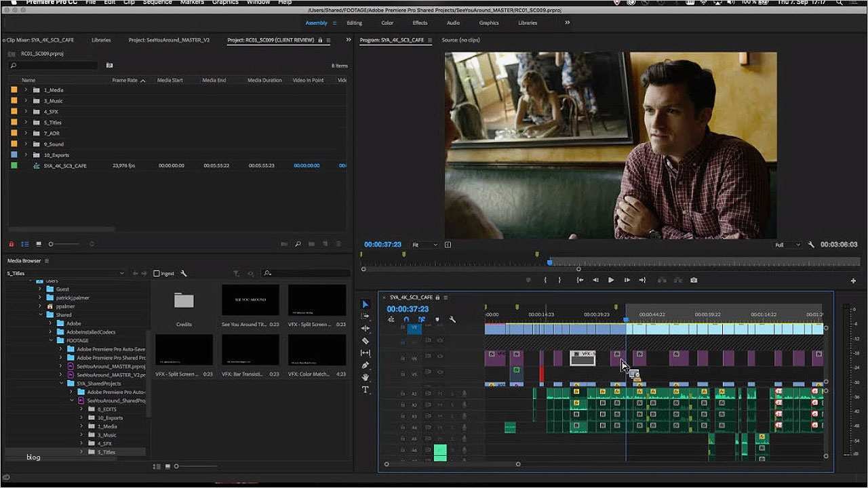
Task: Open the Sequence menu
Action: (x=157, y=3)
